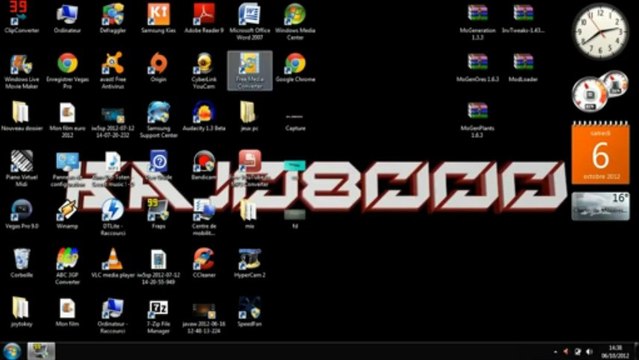639x360 pixels.
Task: Launch ABC 3GP Converter
Action: tap(67, 266)
